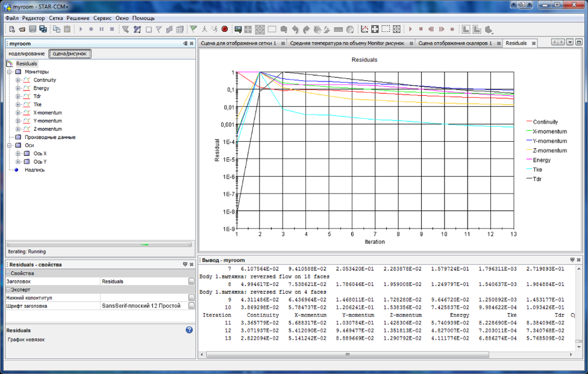Switch to the Сцена отображения скаляров 1 tab
The image size is (588, 374).
coord(455,43)
